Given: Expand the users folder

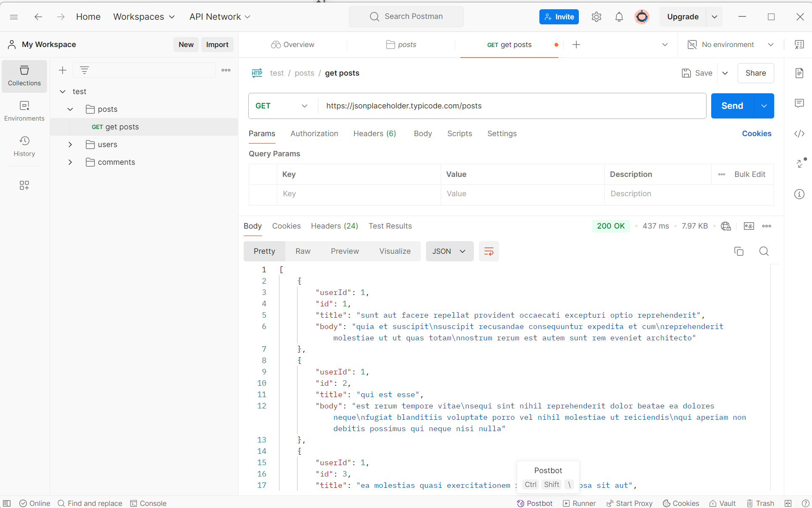Looking at the screenshot, I should click(70, 145).
